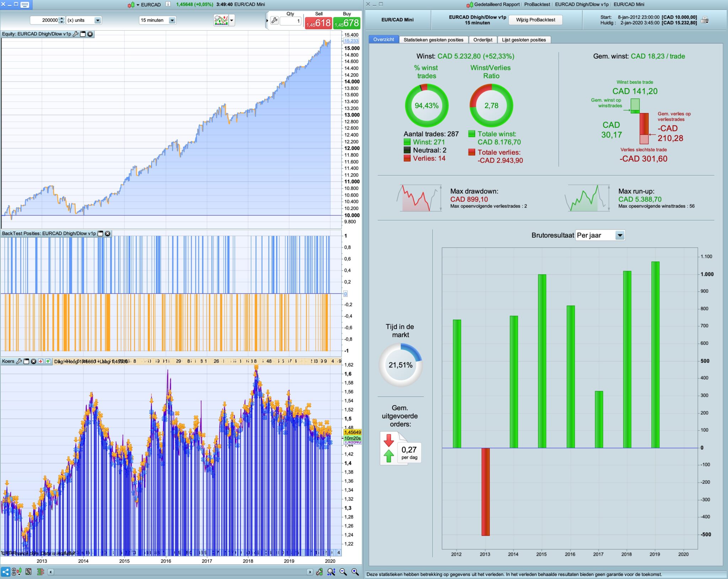Image resolution: width=728 pixels, height=579 pixels.
Task: Open the order settings wrench beside Qty
Action: 274,21
